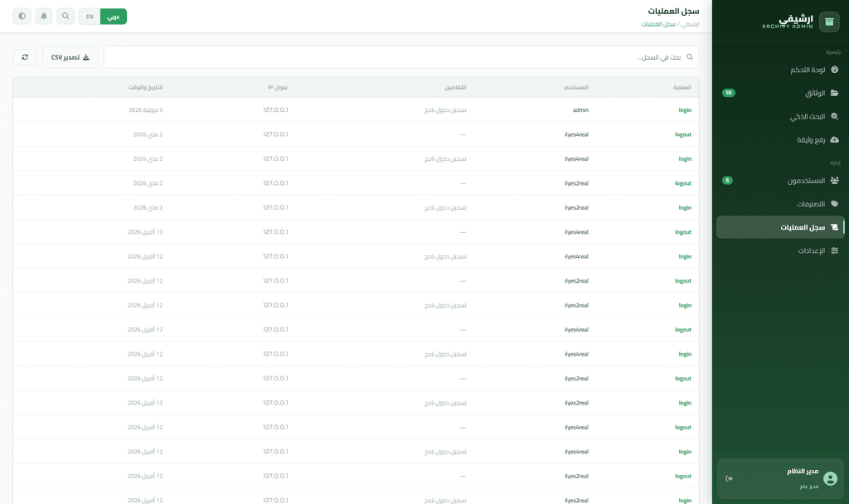Click the dashboard gauge icon
This screenshot has height=504, width=849.
pyautogui.click(x=834, y=70)
